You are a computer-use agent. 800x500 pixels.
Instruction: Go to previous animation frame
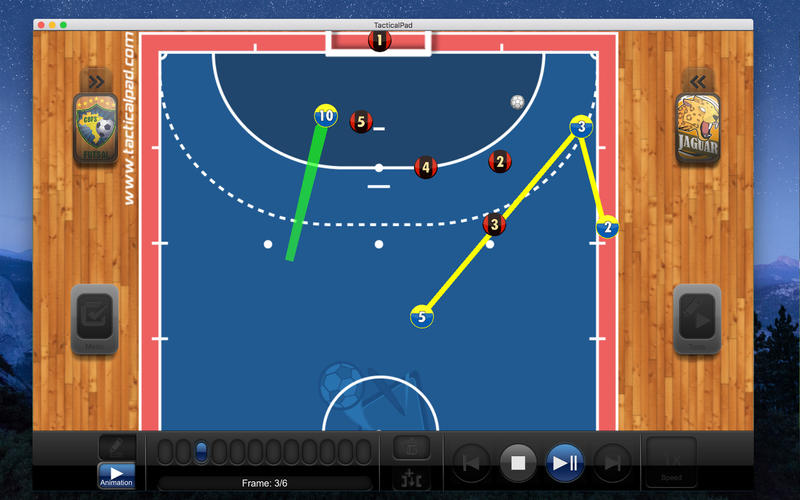[x=471, y=463]
